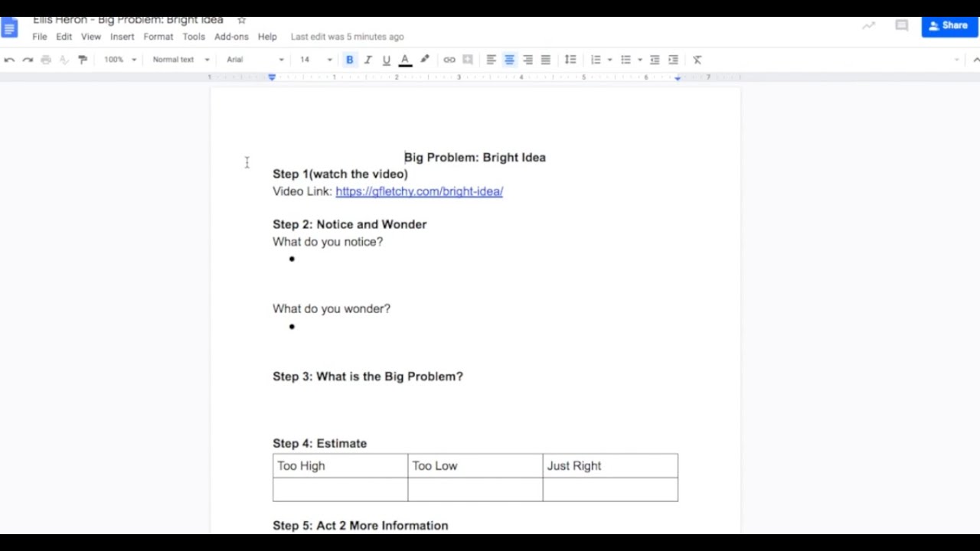980x551 pixels.
Task: Click the document title text
Action: click(x=129, y=21)
